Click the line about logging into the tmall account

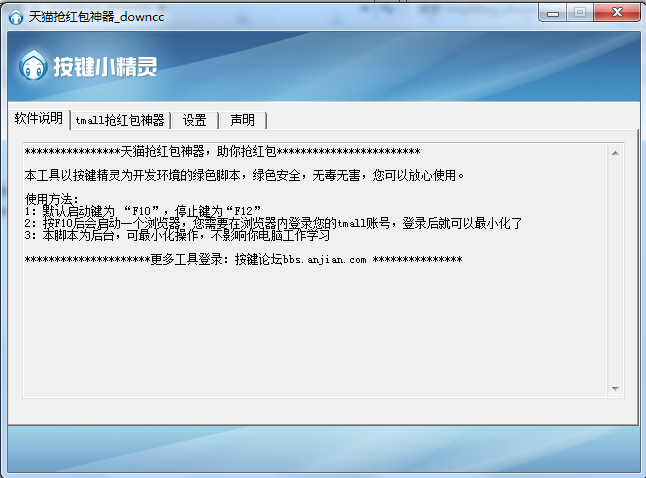(x=272, y=223)
